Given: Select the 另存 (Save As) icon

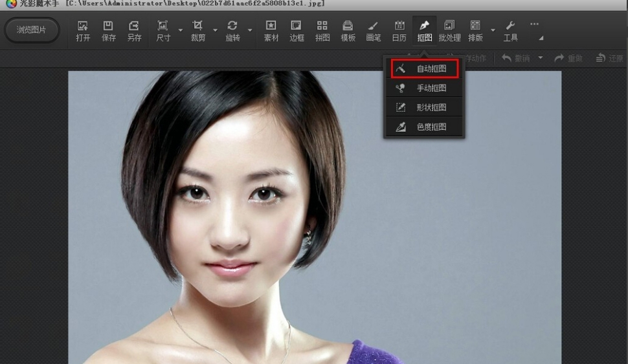Looking at the screenshot, I should [134, 30].
